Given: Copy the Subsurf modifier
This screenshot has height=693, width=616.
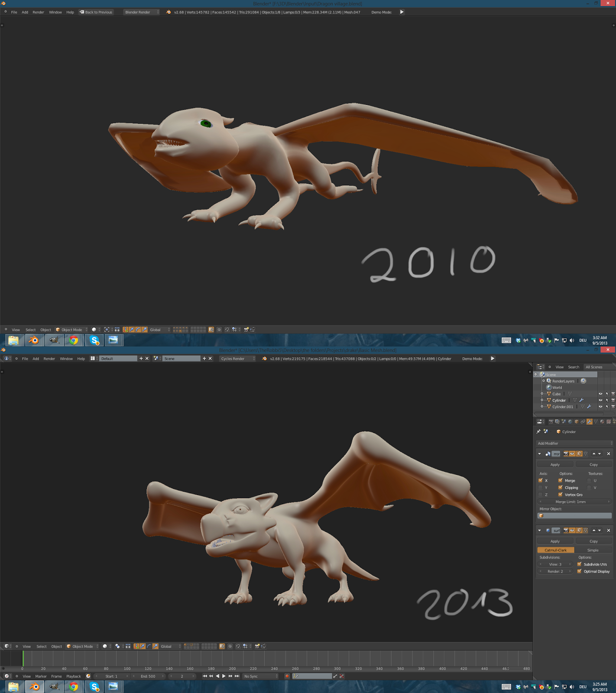Looking at the screenshot, I should tap(593, 541).
